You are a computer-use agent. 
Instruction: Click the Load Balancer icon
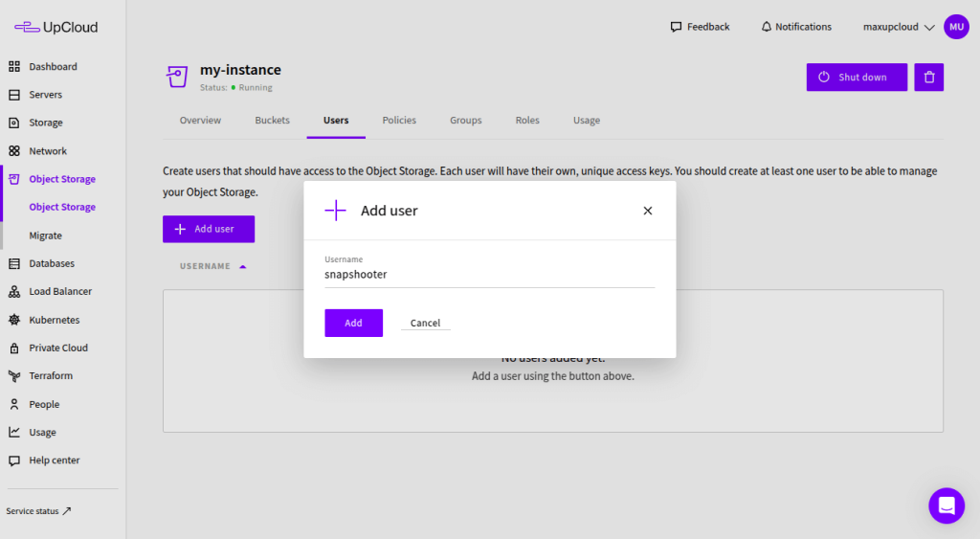pos(14,292)
